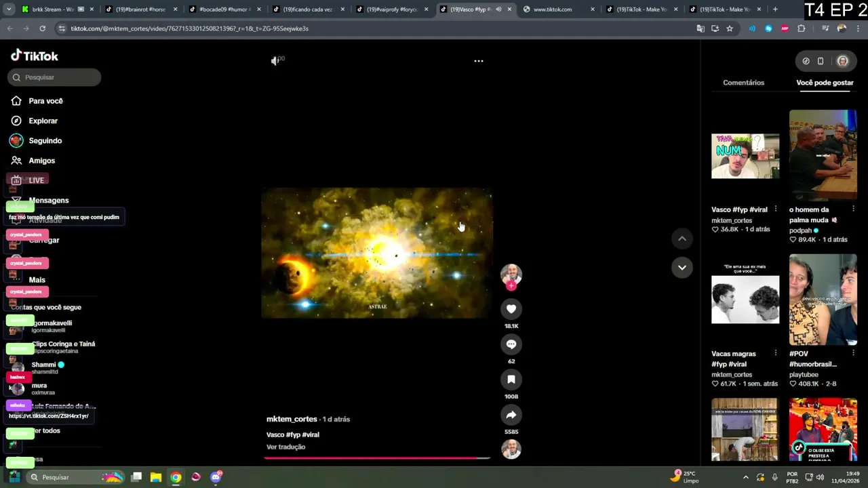
Task: Open the #POV #humorbrasil video thumbnail
Action: (x=823, y=300)
